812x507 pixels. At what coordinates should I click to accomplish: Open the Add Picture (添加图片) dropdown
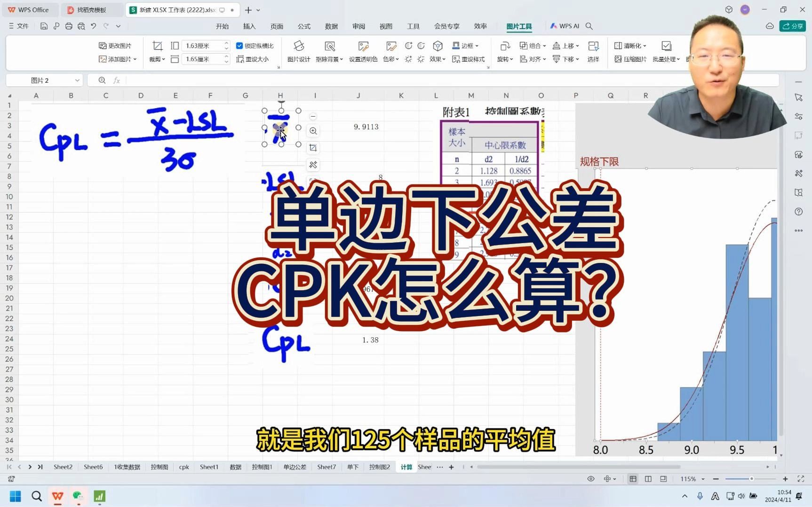[x=118, y=59]
